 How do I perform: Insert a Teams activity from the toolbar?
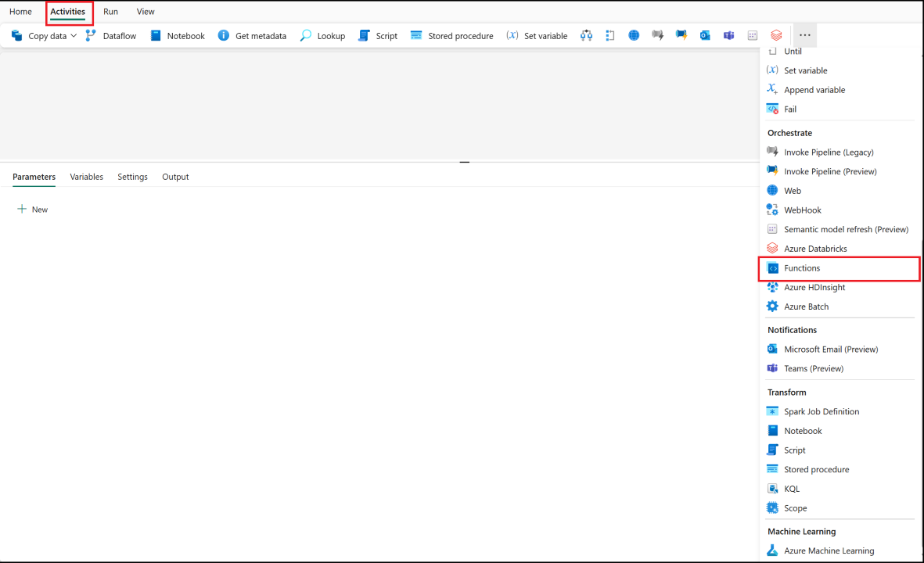pyautogui.click(x=728, y=35)
